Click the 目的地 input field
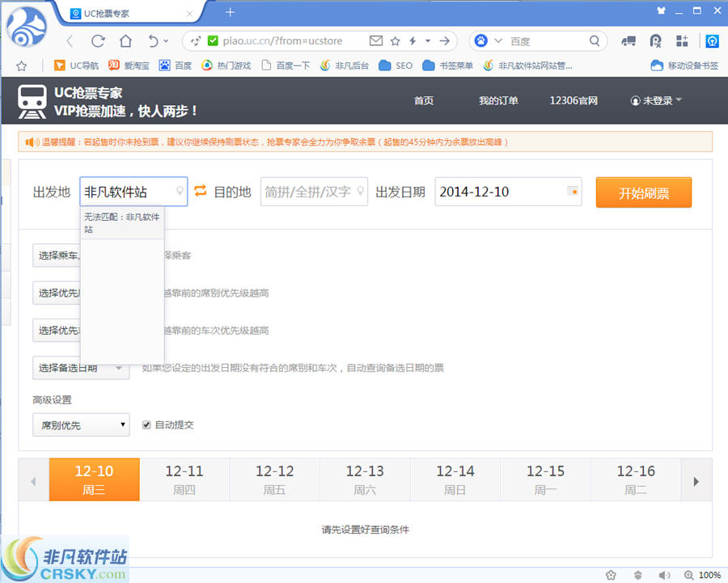 pyautogui.click(x=314, y=192)
